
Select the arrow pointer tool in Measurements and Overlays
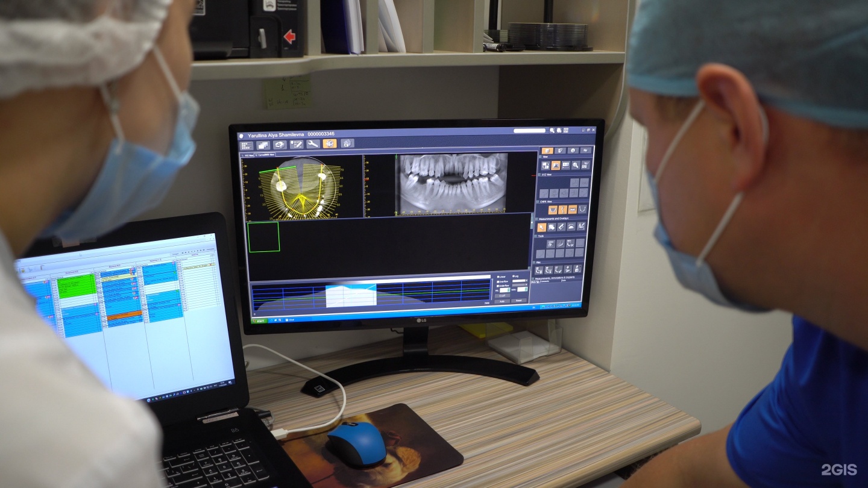[542, 227]
